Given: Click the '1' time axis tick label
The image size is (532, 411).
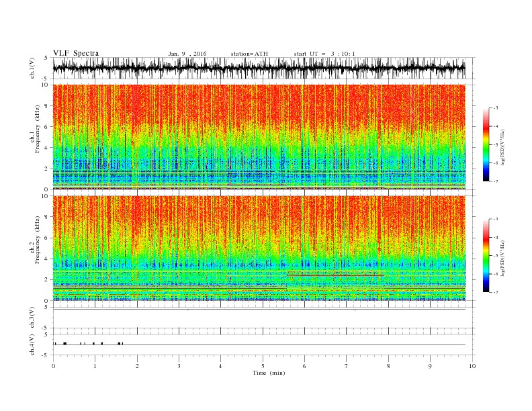Looking at the screenshot, I should [95, 366].
